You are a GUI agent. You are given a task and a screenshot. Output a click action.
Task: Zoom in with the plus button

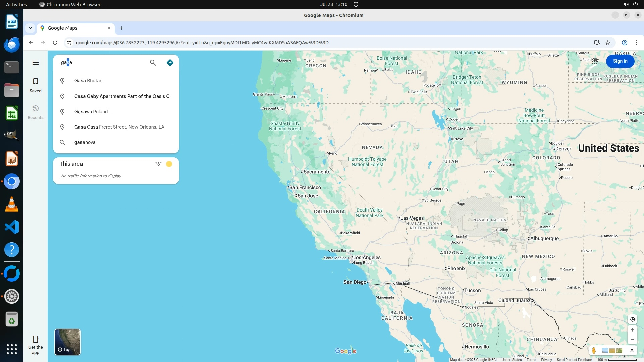tap(632, 330)
